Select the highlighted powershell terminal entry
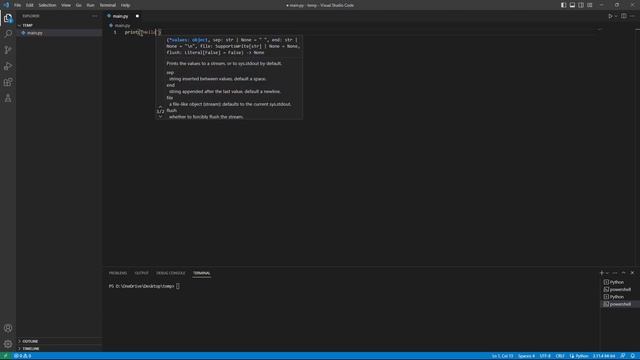Viewport: 640px width, 360px height. point(620,304)
